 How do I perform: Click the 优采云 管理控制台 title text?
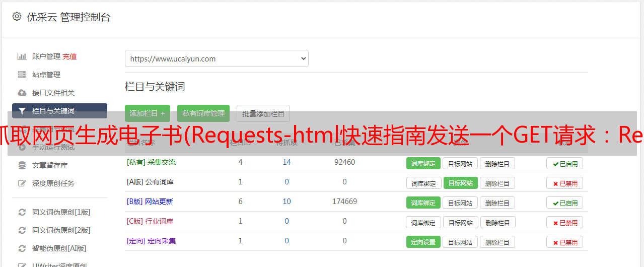[68, 17]
